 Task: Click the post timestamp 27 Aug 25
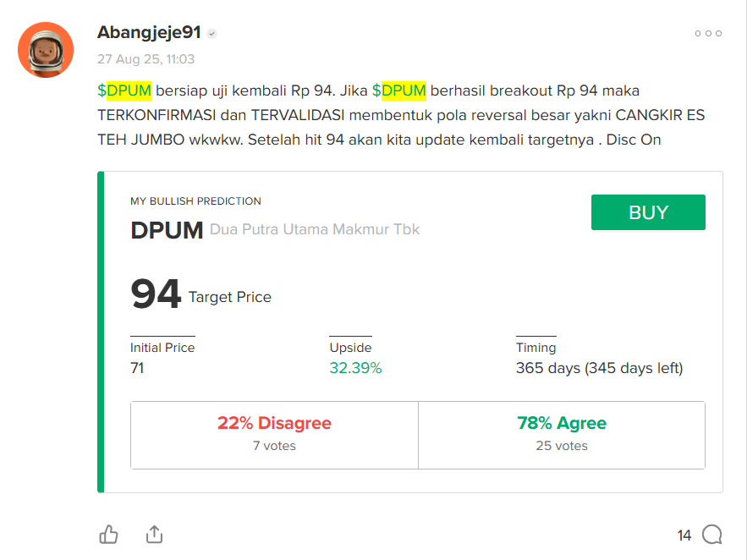tap(146, 59)
